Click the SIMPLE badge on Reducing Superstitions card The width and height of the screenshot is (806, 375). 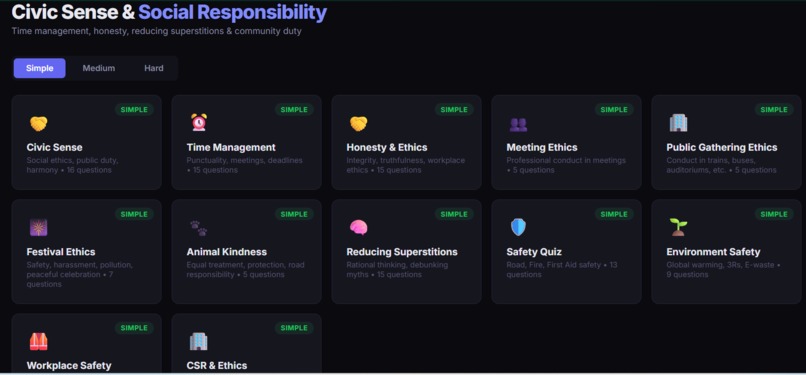point(454,214)
